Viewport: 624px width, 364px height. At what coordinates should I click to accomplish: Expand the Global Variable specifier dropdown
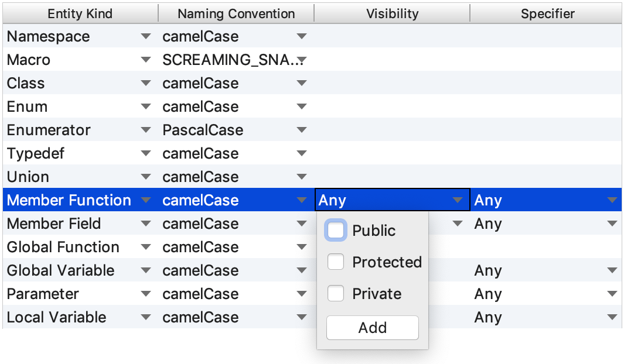tap(612, 270)
